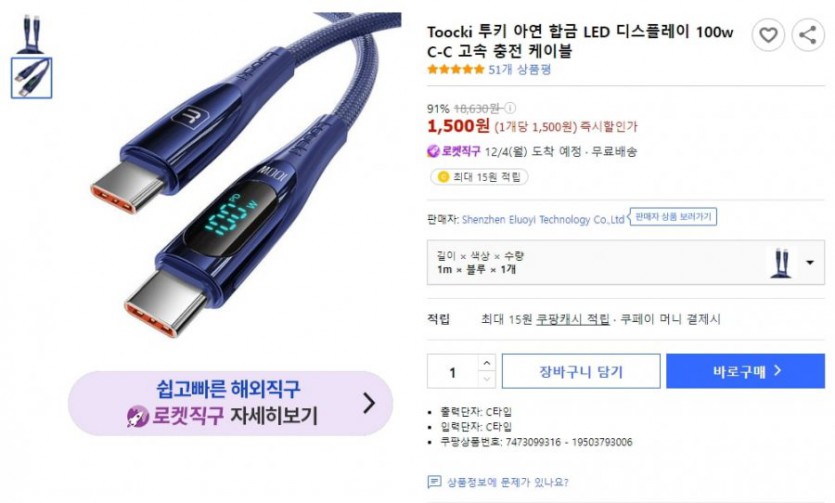The image size is (835, 503).
Task: Click the 로켓직구 rocket badge icon
Action: 433,152
